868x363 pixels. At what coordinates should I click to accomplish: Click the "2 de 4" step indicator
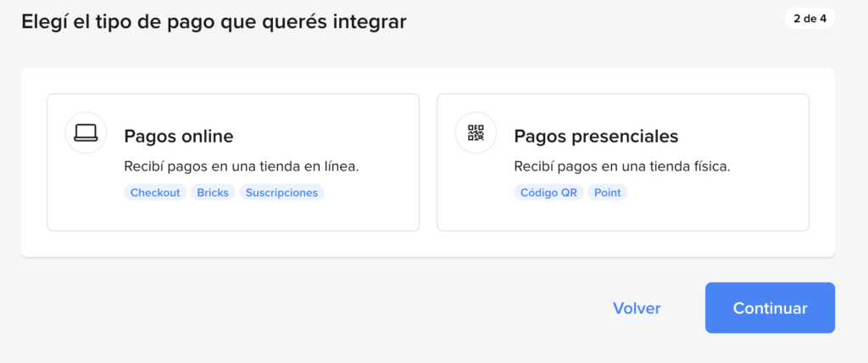pyautogui.click(x=810, y=19)
